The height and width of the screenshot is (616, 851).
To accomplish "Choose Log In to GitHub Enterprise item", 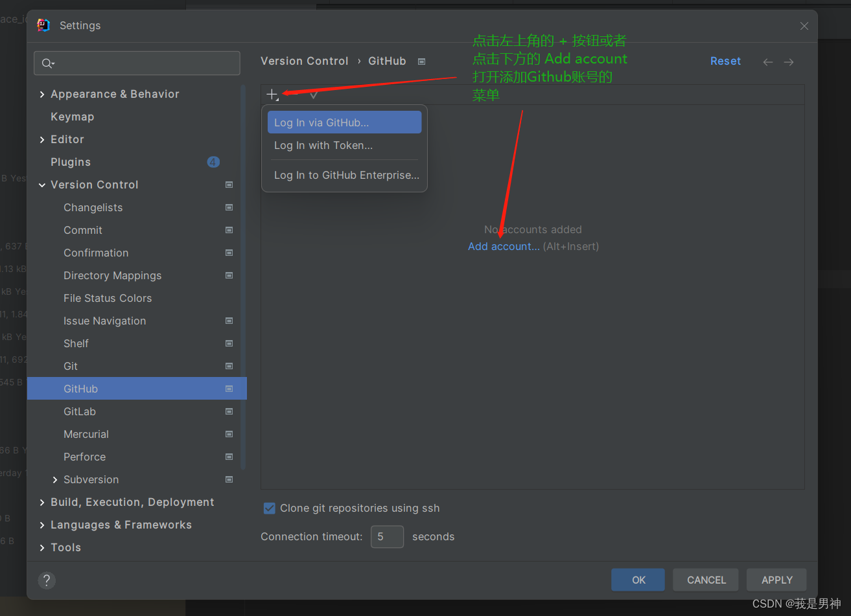I will pyautogui.click(x=344, y=175).
